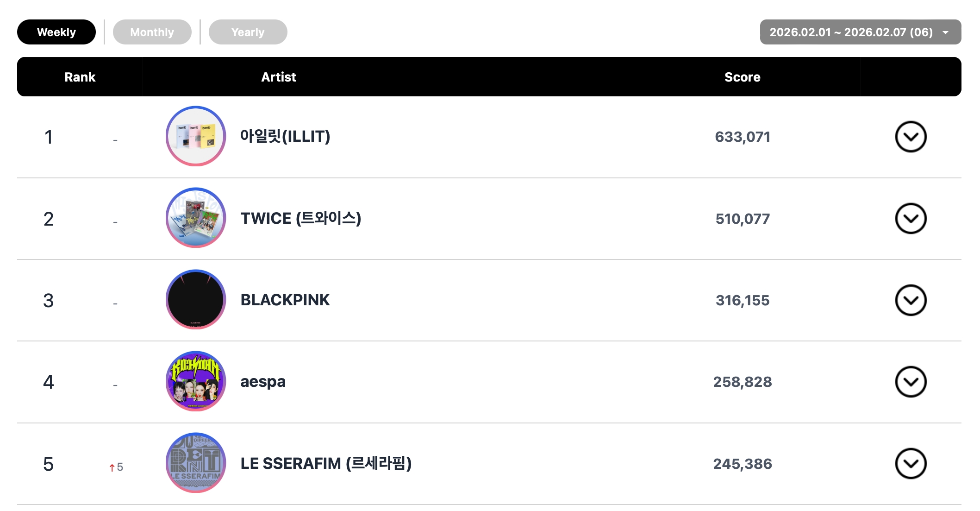Click LE SSERAFIM album cover thumbnail
The width and height of the screenshot is (980, 511).
(x=196, y=463)
